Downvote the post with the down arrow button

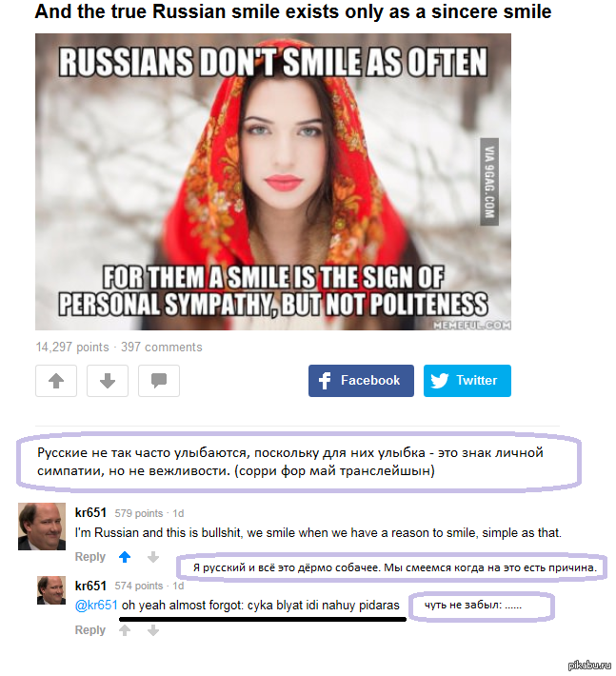click(108, 381)
